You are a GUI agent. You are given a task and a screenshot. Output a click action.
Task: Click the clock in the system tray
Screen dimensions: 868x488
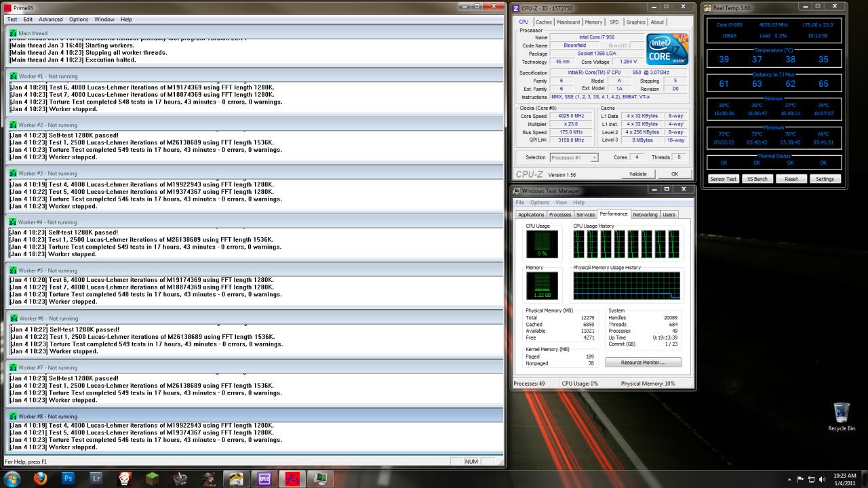[x=845, y=479]
